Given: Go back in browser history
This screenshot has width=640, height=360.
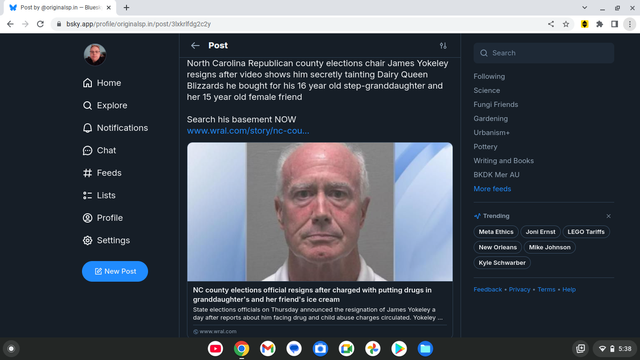Looking at the screenshot, I should coord(10,24).
